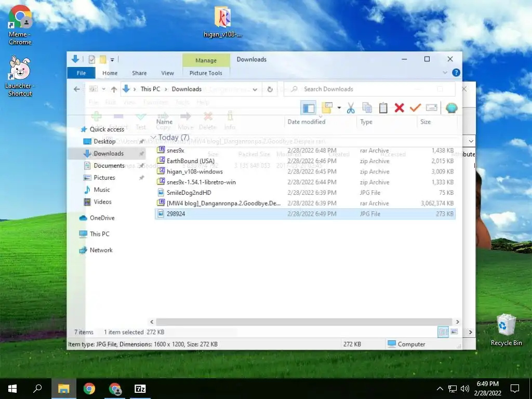Image resolution: width=532 pixels, height=399 pixels.
Task: Click the scrollbar right arrow in file list
Action: pyautogui.click(x=457, y=322)
